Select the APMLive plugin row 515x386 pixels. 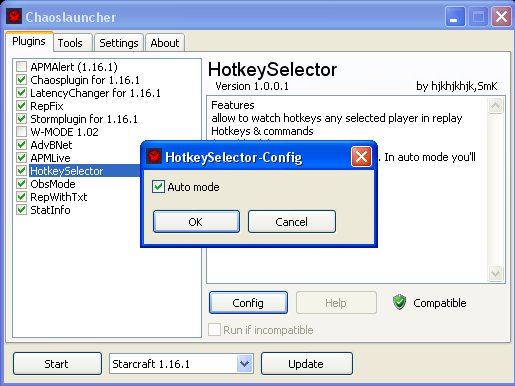pyautogui.click(x=50, y=158)
